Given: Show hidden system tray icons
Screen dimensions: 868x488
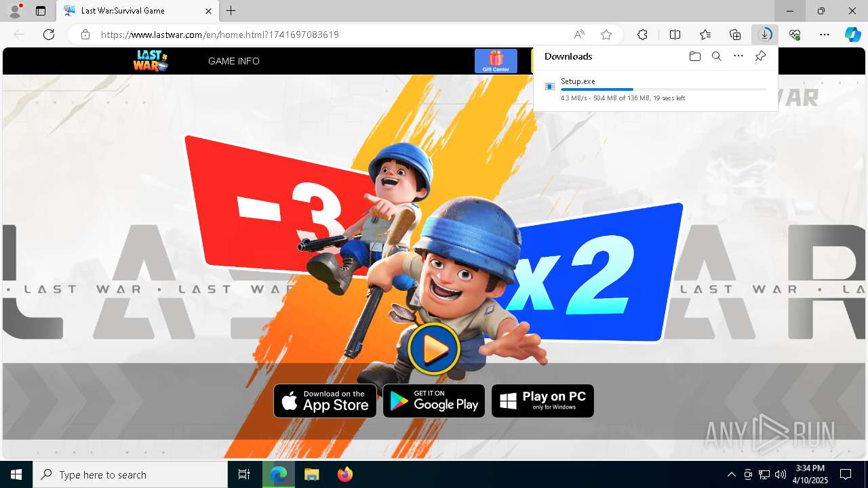Looking at the screenshot, I should (x=731, y=474).
